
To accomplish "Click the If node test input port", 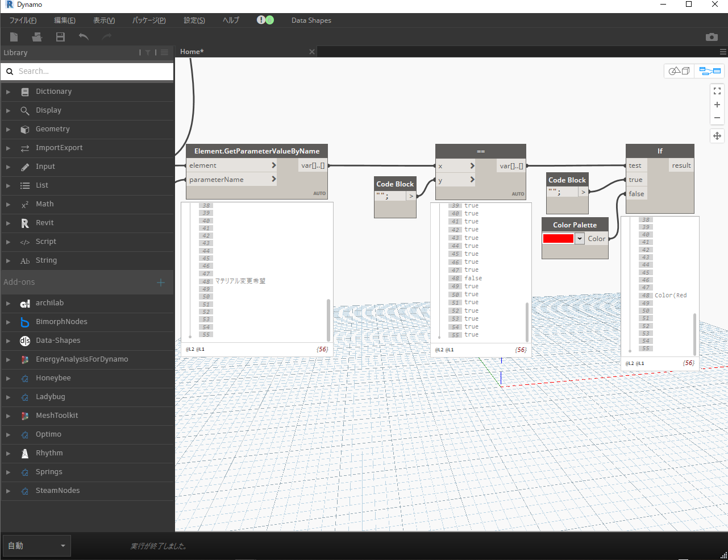I will [636, 165].
